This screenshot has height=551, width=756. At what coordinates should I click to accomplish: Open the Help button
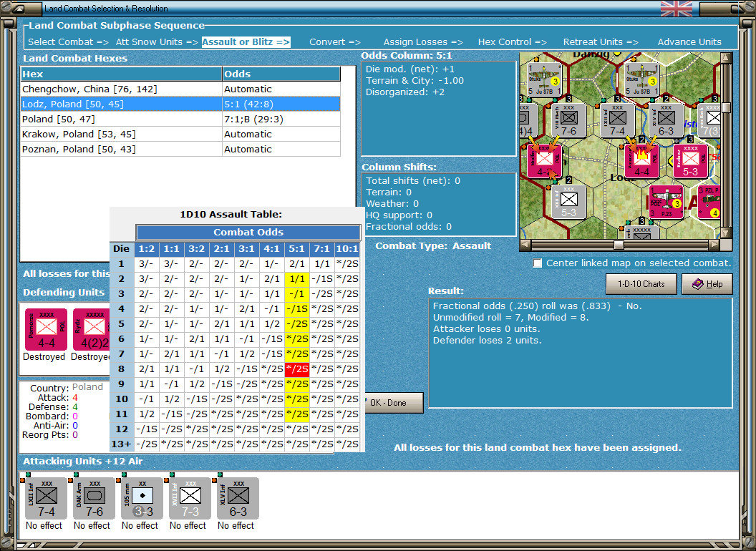[707, 284]
